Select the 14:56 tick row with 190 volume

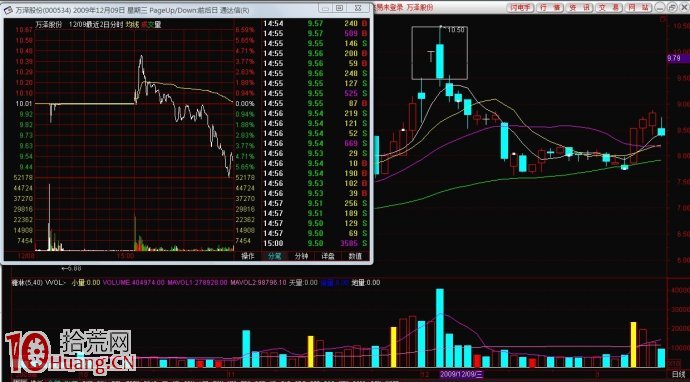coord(316,173)
